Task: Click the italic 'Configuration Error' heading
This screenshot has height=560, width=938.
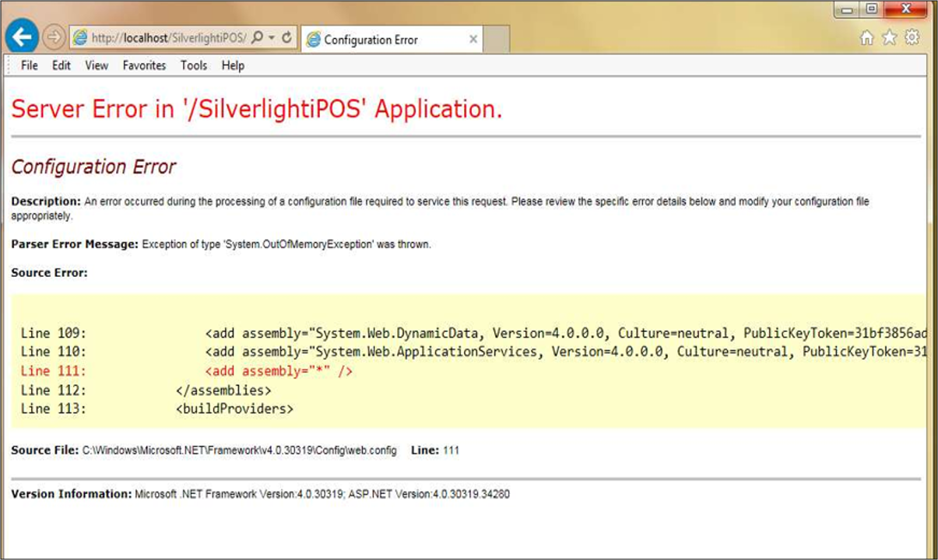Action: [x=93, y=167]
